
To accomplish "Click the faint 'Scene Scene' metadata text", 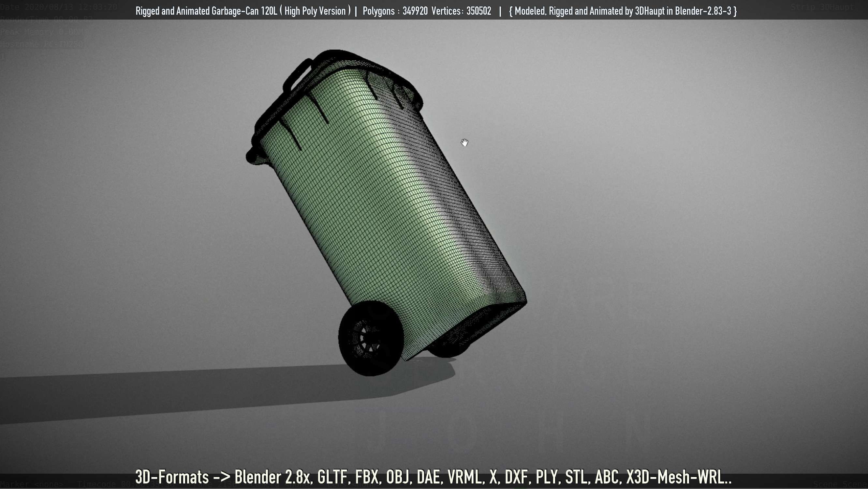I will pos(840,485).
